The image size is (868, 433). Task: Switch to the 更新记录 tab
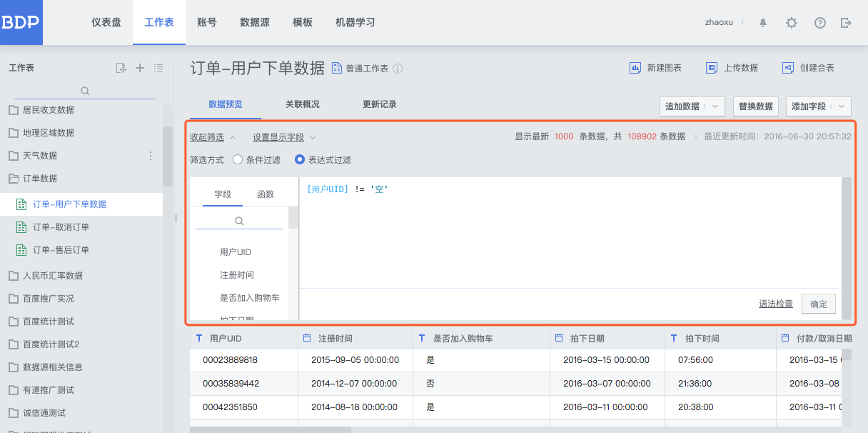[x=380, y=104]
